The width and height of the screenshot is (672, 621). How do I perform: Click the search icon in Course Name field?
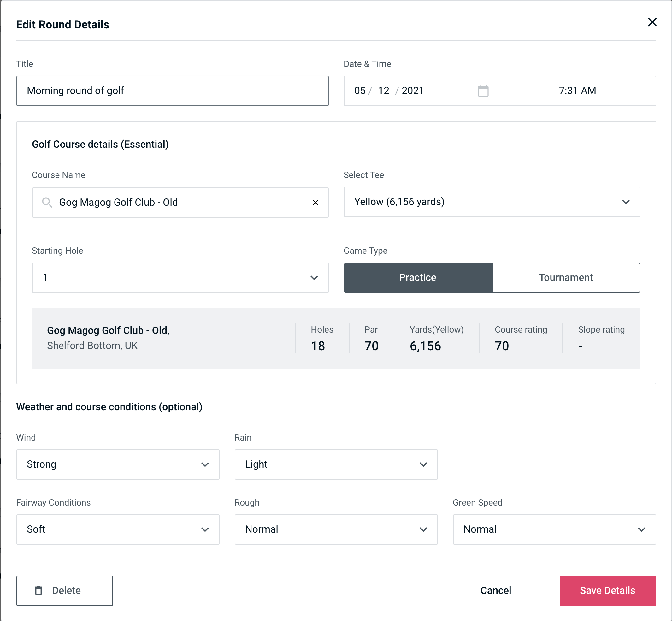tap(47, 202)
